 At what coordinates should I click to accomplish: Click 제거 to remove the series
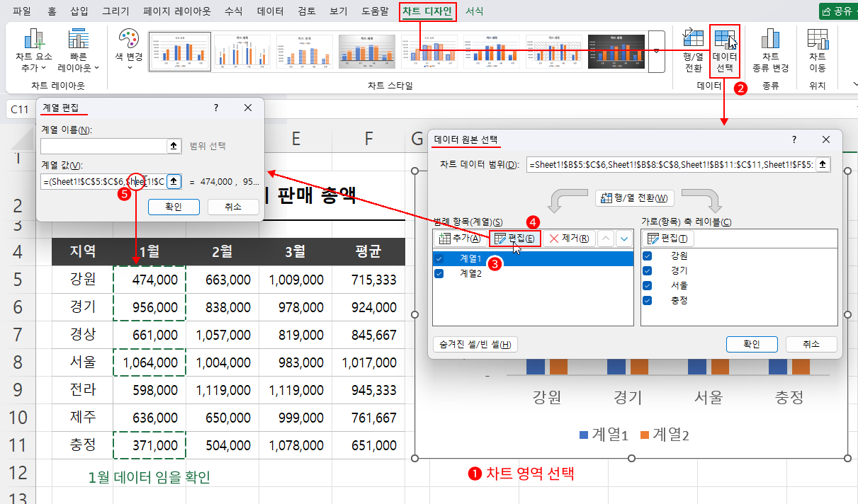pos(569,239)
